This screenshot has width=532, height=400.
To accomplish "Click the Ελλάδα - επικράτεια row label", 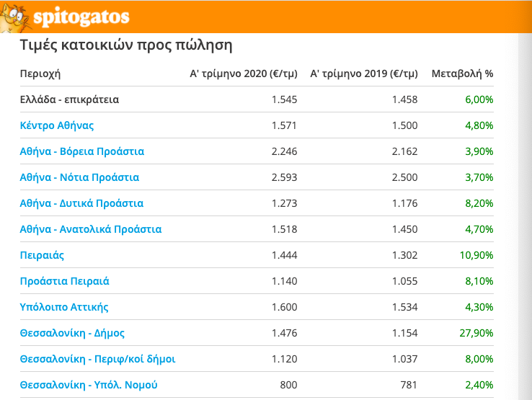I will pyautogui.click(x=69, y=99).
